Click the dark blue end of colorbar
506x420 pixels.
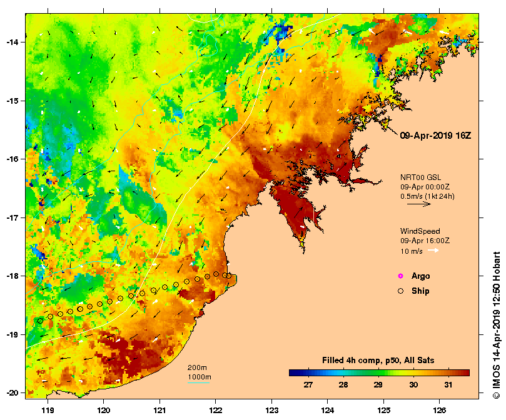[x=292, y=373]
